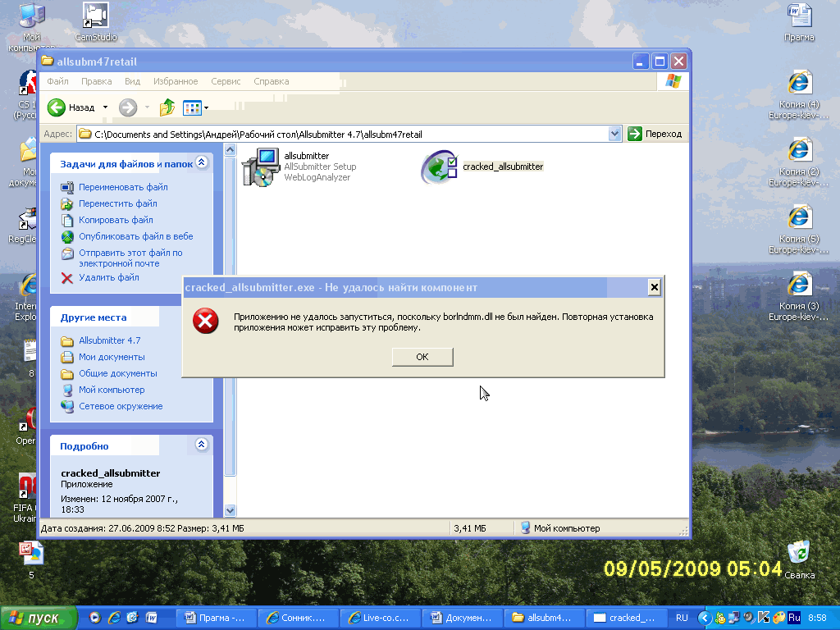Open Мой компьютер in other places
Viewport: 840px width, 630px height.
pos(112,390)
